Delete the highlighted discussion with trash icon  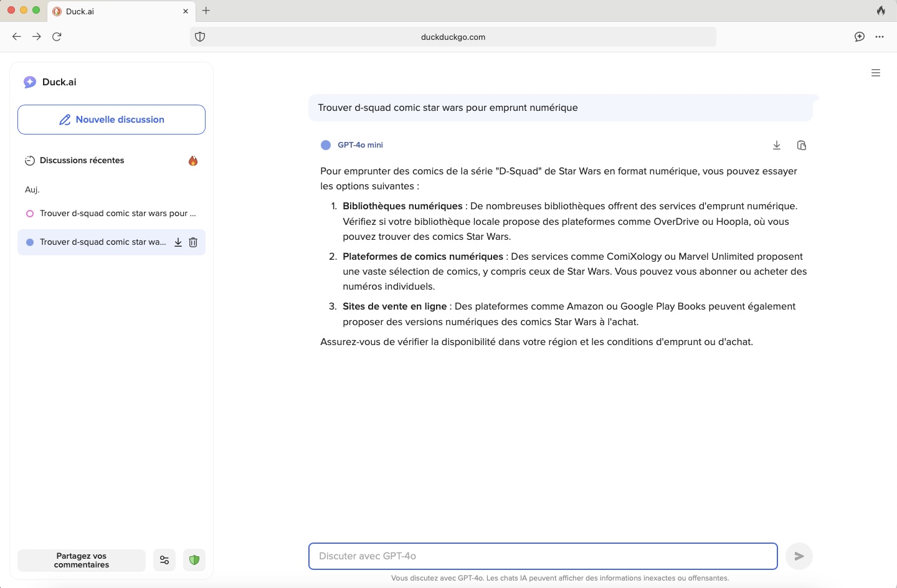193,242
